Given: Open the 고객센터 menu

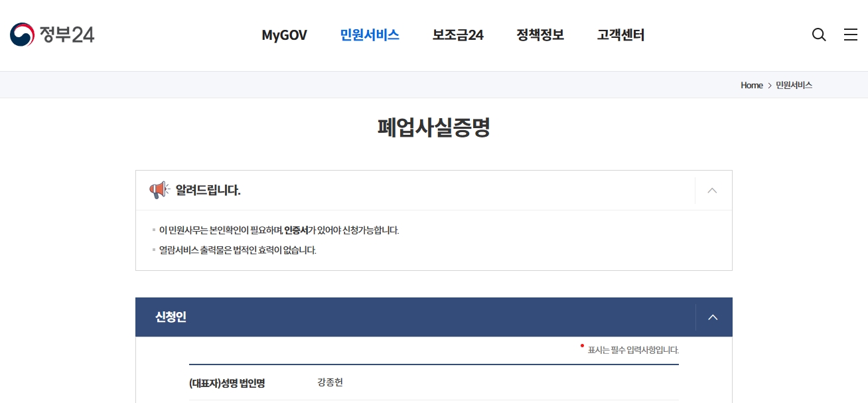Looking at the screenshot, I should click(x=620, y=35).
